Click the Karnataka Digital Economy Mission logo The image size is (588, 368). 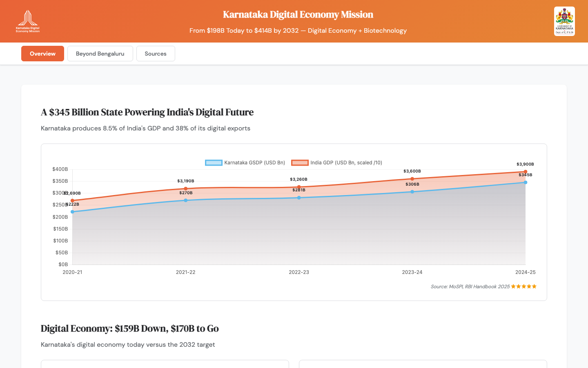pos(27,21)
